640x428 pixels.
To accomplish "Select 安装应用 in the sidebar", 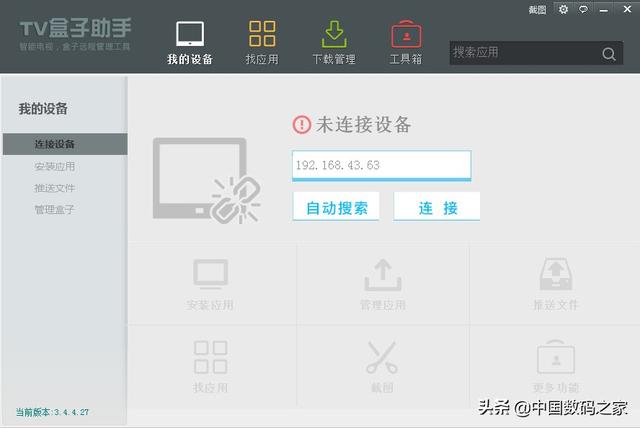I will click(x=54, y=166).
